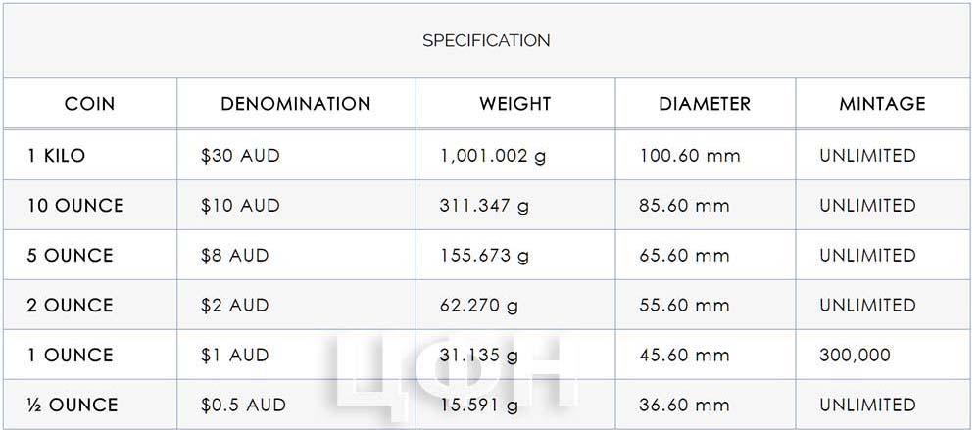Click the ½ OUNCE coin cell
This screenshot has height=430, width=980.
pyautogui.click(x=73, y=405)
